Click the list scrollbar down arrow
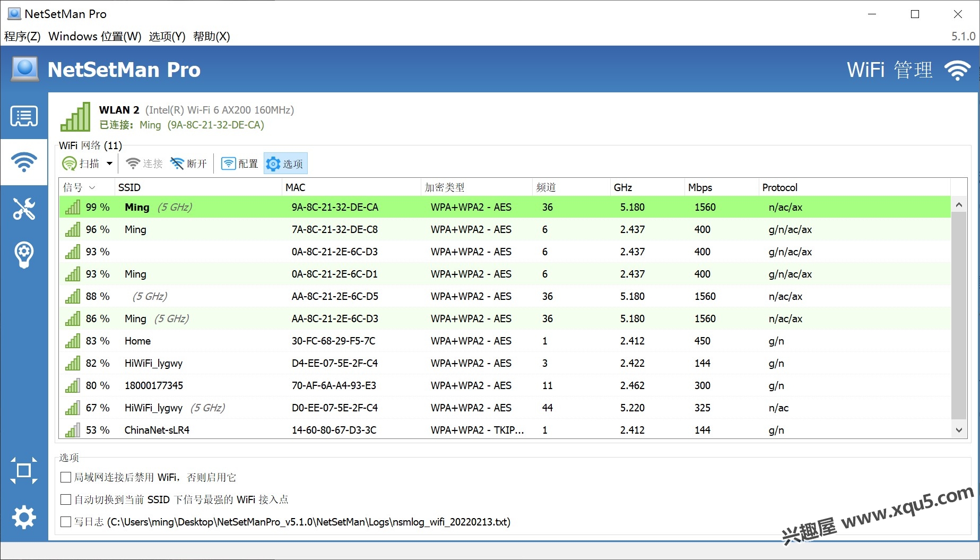980x560 pixels. (x=959, y=430)
